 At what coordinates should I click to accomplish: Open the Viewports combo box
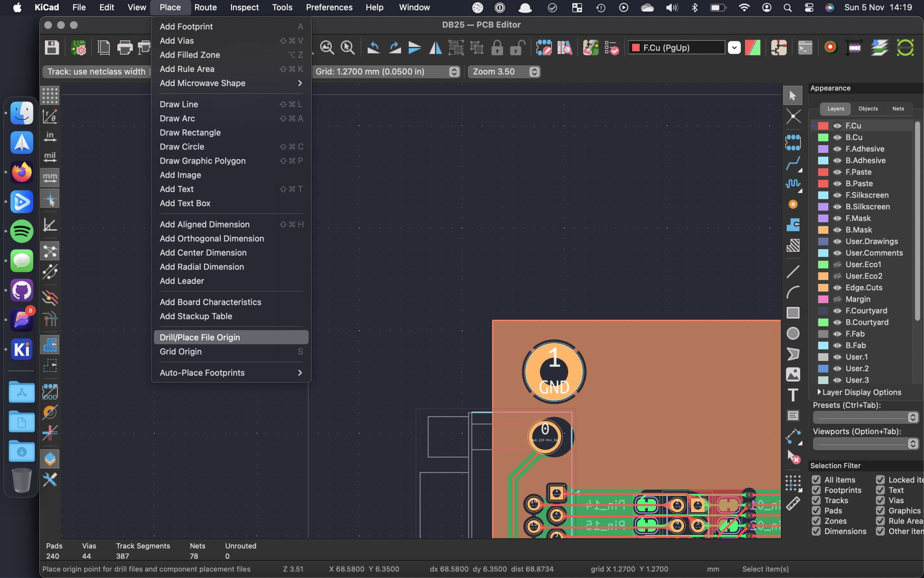(865, 444)
